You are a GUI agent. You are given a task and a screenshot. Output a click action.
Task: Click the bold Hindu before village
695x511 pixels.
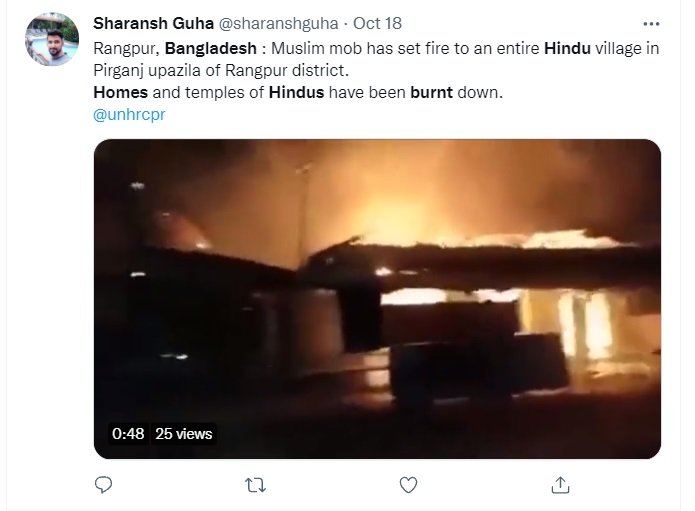[567, 48]
